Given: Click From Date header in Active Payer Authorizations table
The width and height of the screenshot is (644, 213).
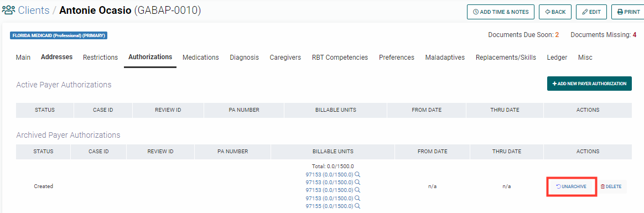Looking at the screenshot, I should pyautogui.click(x=427, y=110).
